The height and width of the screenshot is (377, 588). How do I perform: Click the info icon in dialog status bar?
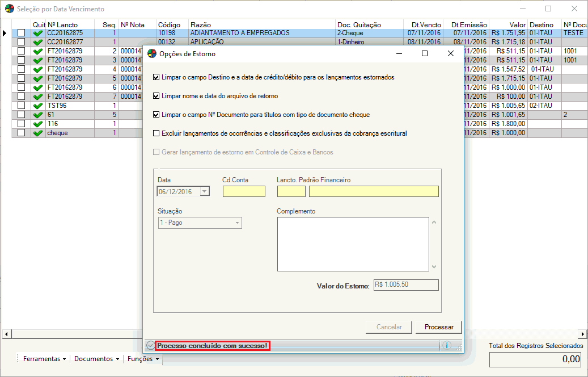click(x=446, y=345)
